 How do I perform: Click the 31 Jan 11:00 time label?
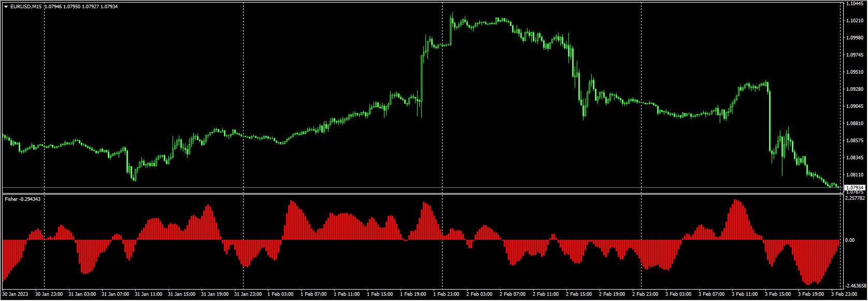click(x=148, y=294)
